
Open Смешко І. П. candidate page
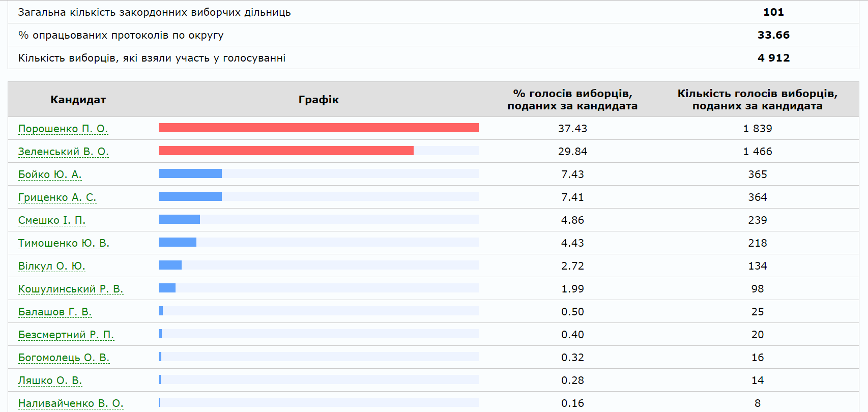pos(52,220)
